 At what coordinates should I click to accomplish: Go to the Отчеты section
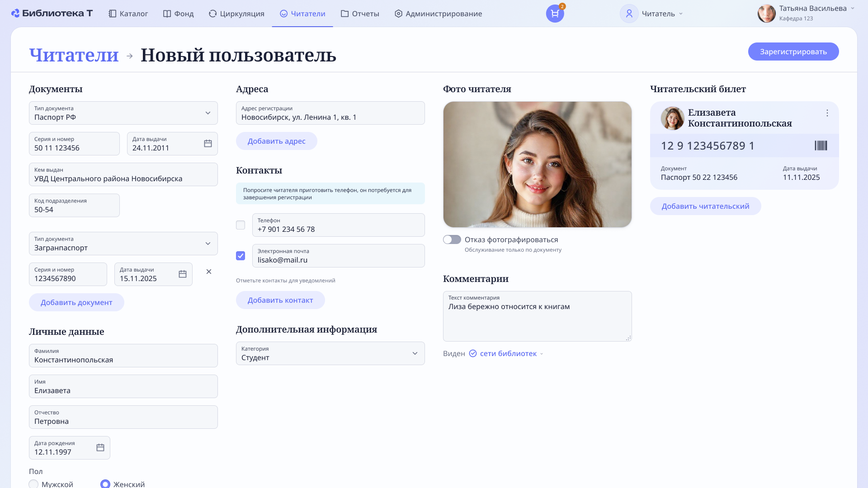pyautogui.click(x=360, y=14)
